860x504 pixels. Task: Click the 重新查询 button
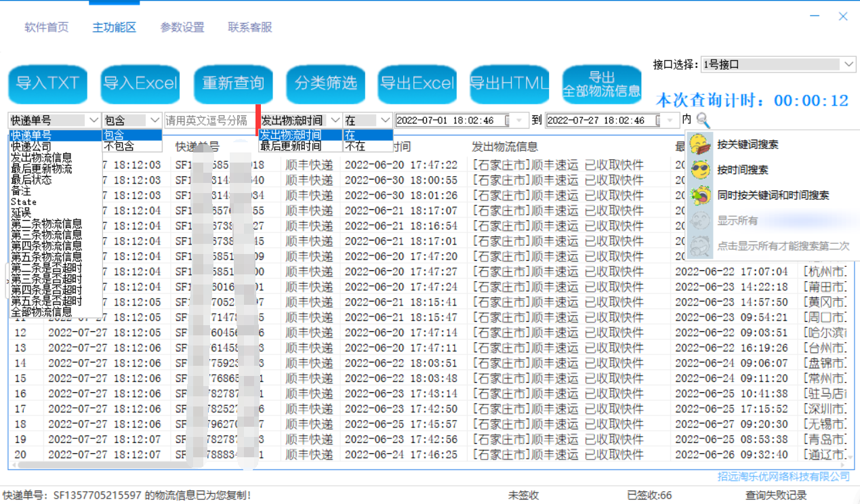point(233,83)
